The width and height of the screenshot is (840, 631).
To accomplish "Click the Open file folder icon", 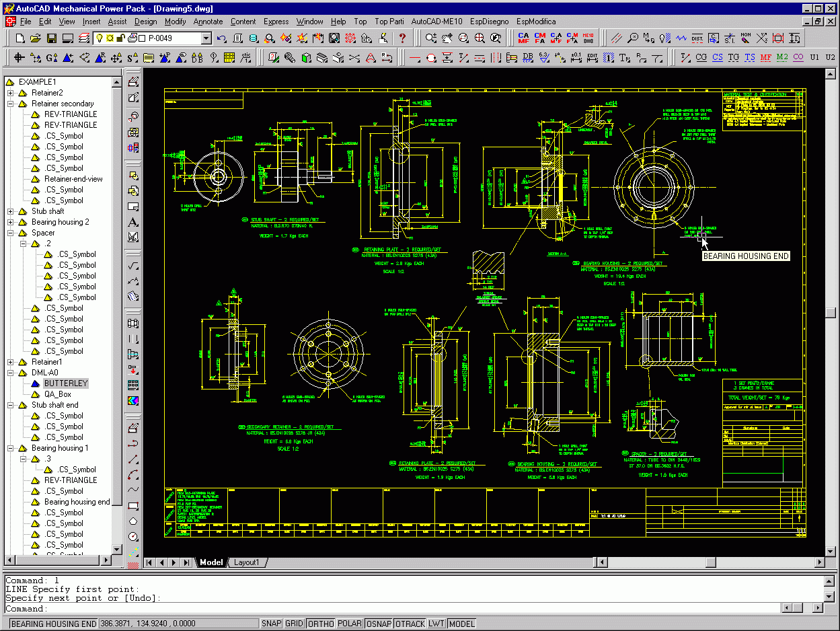I will tap(35, 38).
